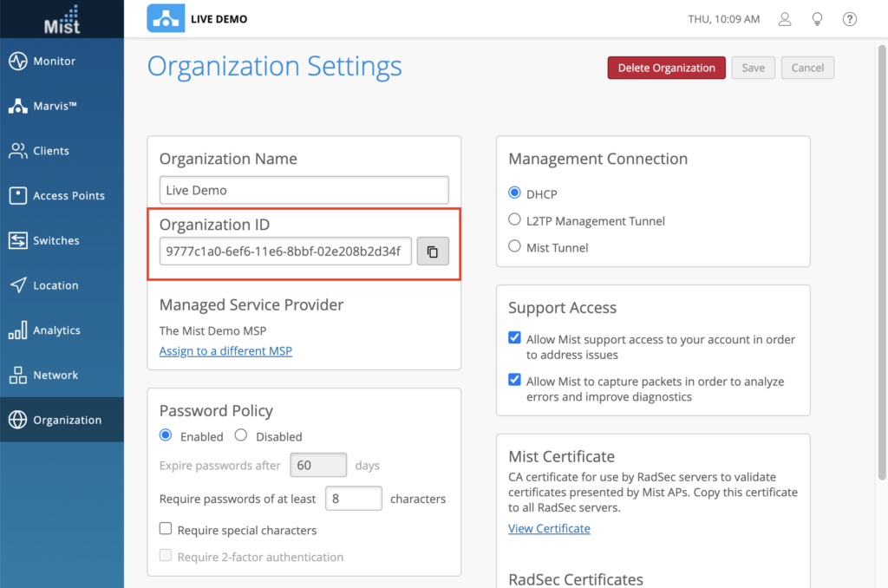Click the Location arrow icon
Viewport: 888px width, 588px height.
click(x=17, y=285)
